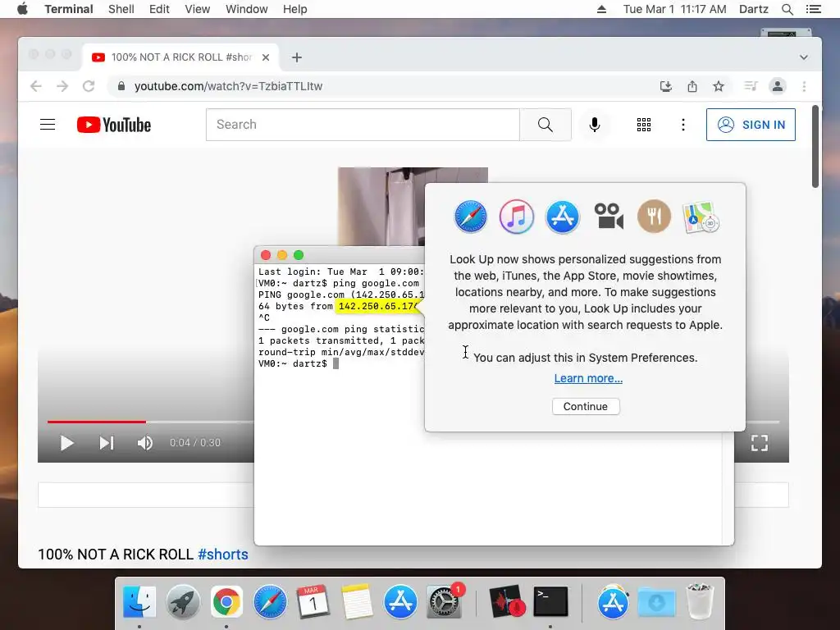Open the Shell menu
This screenshot has width=840, height=630.
[121, 9]
